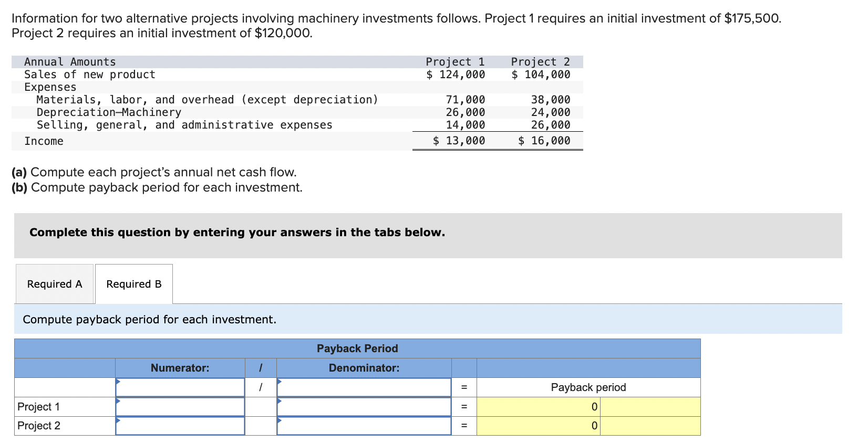Click Project 1 depreciation value 26,000
The width and height of the screenshot is (868, 443).
(x=466, y=112)
